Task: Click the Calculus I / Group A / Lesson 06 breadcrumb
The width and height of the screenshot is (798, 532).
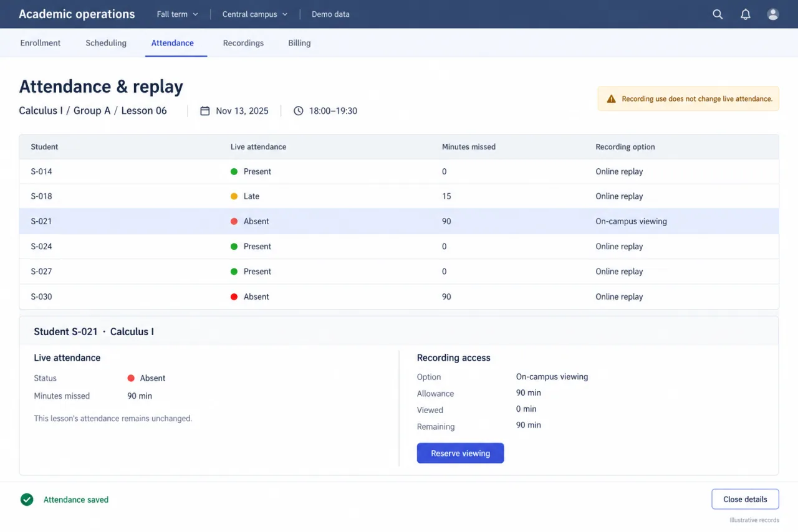Action: [93, 111]
